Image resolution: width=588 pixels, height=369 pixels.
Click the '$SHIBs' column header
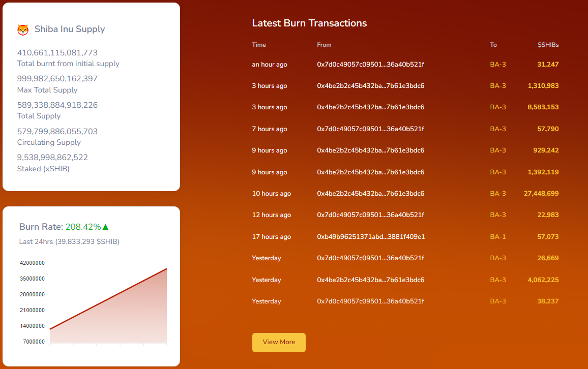pyautogui.click(x=548, y=45)
